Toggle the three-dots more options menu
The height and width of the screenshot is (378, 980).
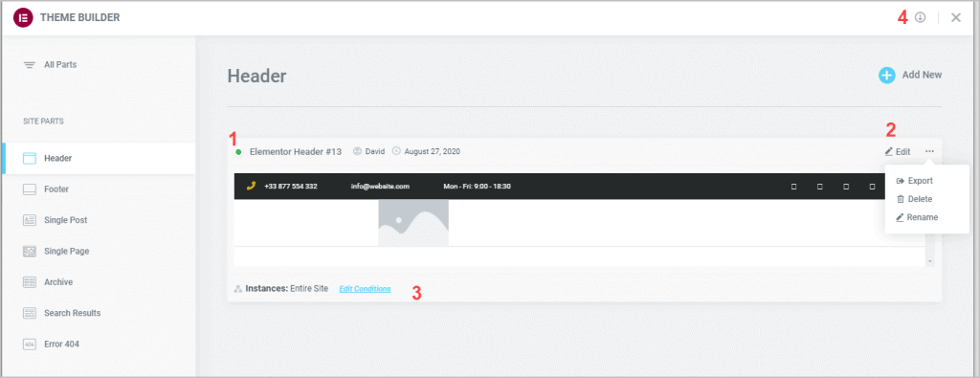[x=930, y=151]
